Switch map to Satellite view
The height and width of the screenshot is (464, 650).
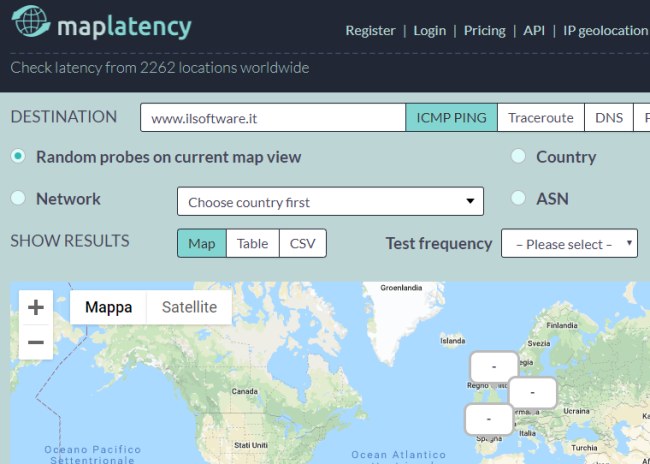pos(189,307)
